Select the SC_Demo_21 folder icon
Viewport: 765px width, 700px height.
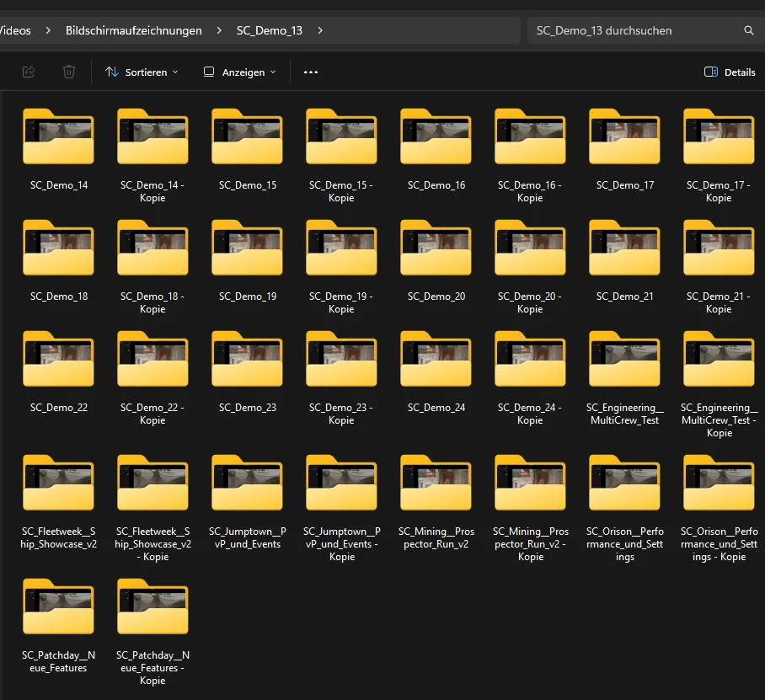[x=624, y=248]
